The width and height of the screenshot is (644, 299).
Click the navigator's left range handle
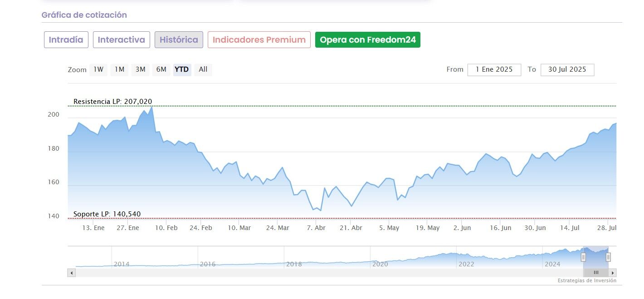583,257
